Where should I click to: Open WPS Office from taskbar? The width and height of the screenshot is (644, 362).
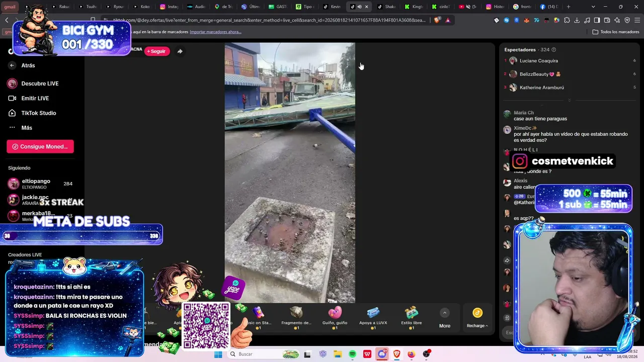(367, 354)
